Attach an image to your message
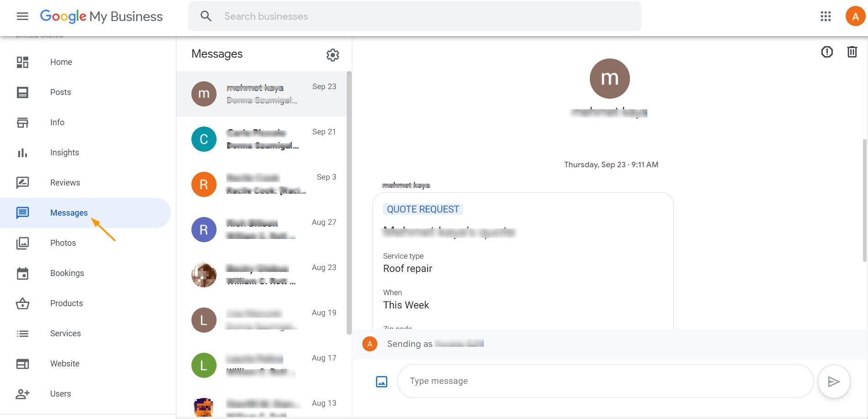The image size is (868, 419). [381, 381]
